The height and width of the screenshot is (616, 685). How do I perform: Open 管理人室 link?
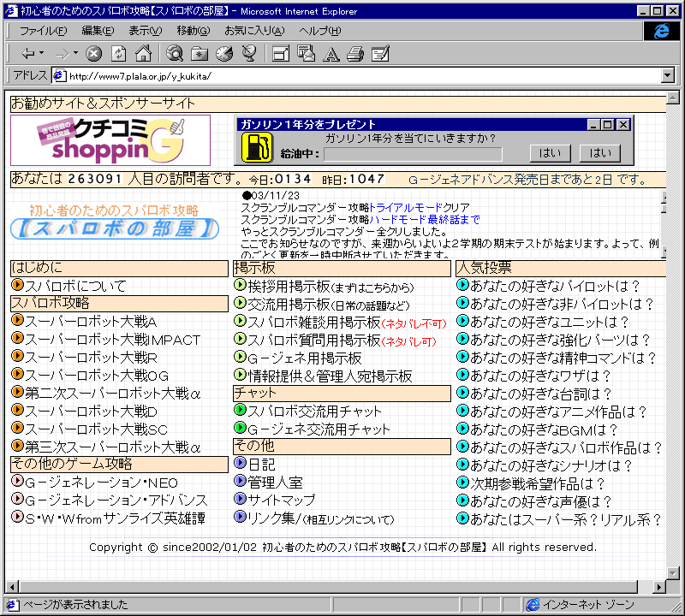pos(275,482)
